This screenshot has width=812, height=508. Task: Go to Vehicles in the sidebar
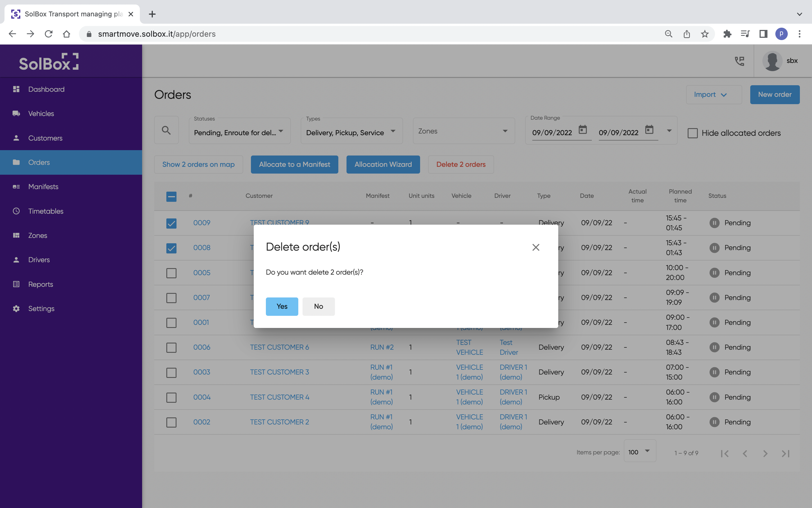[x=71, y=113]
